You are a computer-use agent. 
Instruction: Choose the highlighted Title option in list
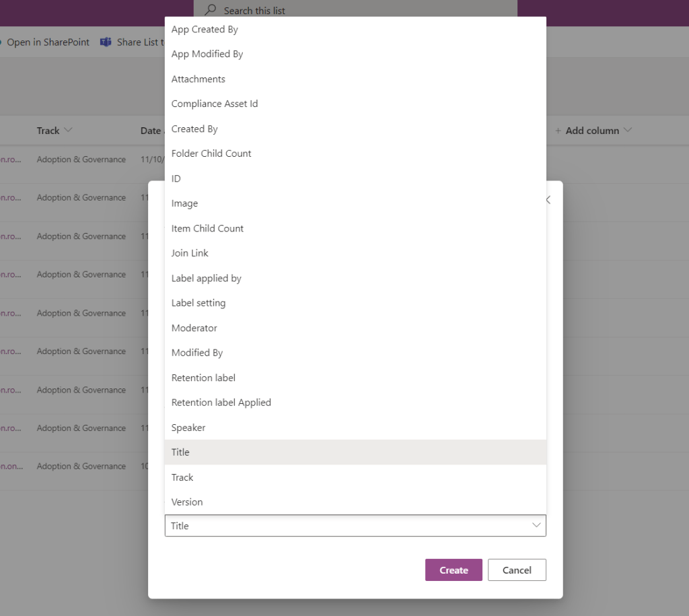click(x=180, y=452)
